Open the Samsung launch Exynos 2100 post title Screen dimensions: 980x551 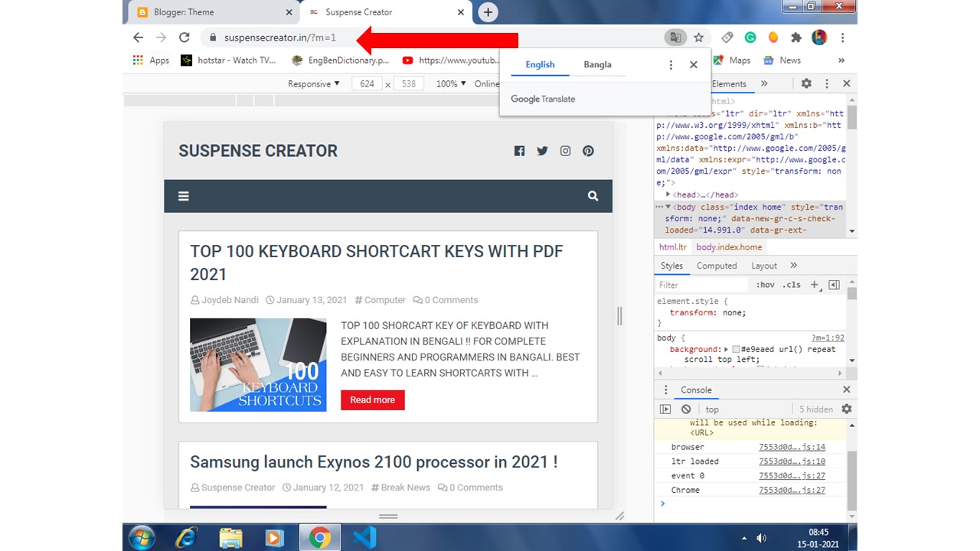(374, 461)
